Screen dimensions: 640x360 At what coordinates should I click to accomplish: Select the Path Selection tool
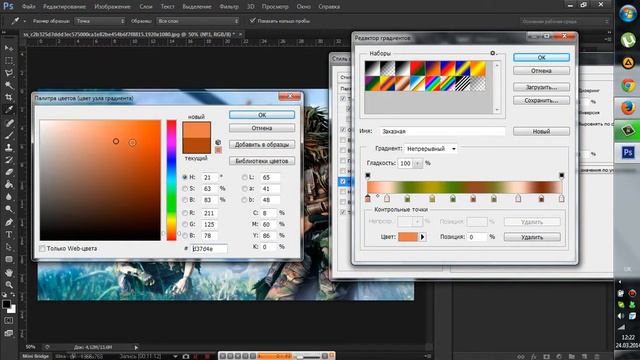click(9, 247)
